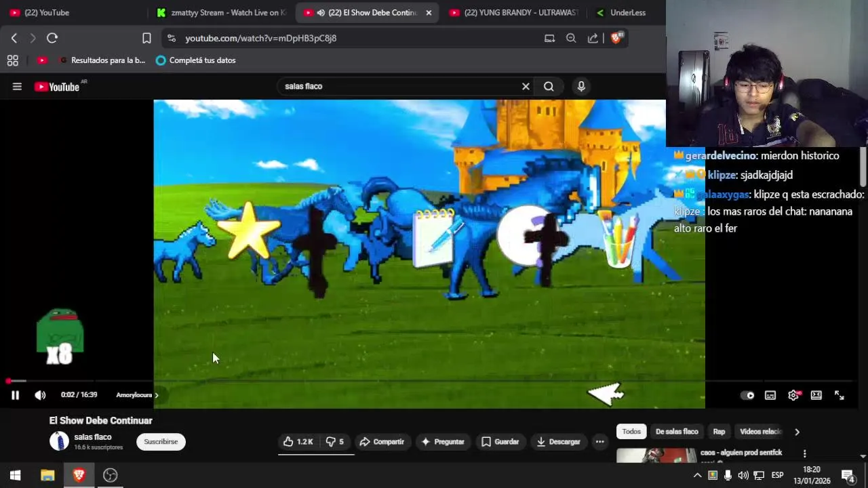Reload the current YouTube page
The width and height of the screenshot is (868, 488).
52,38
